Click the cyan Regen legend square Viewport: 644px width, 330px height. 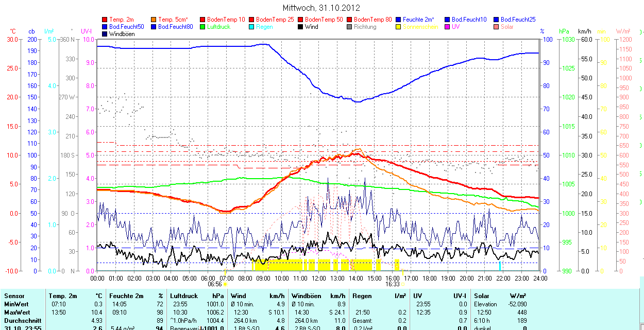pos(252,27)
